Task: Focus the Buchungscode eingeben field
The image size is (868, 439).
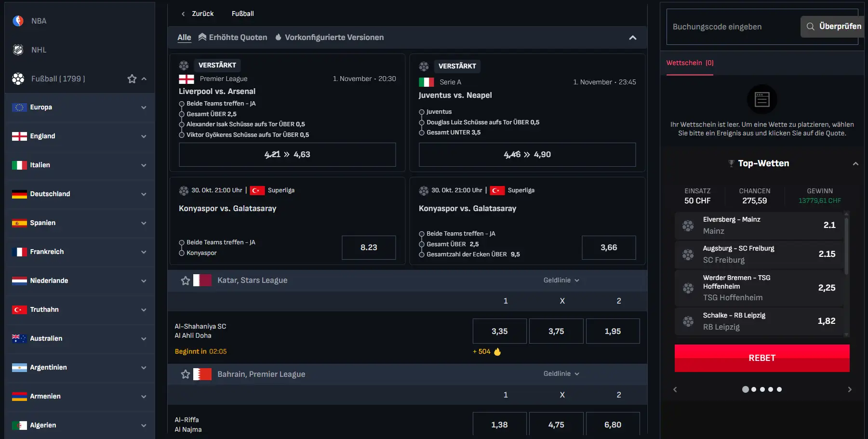Action: [x=733, y=27]
